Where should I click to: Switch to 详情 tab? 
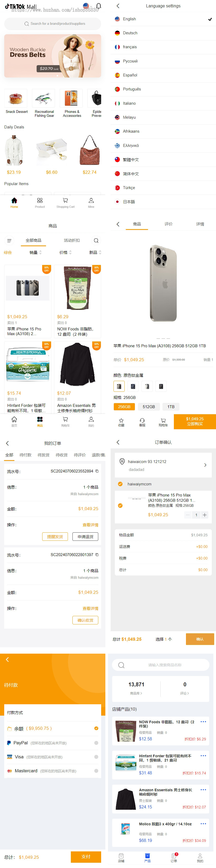click(200, 224)
